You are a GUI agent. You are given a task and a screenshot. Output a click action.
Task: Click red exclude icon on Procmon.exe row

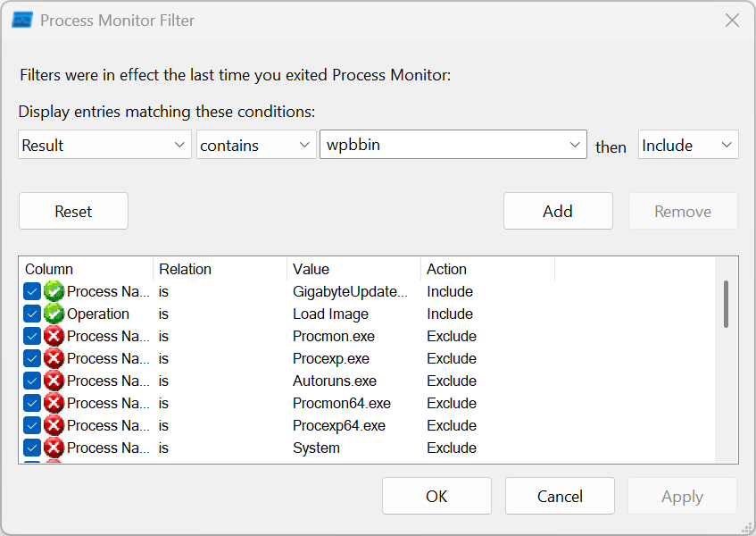click(54, 336)
